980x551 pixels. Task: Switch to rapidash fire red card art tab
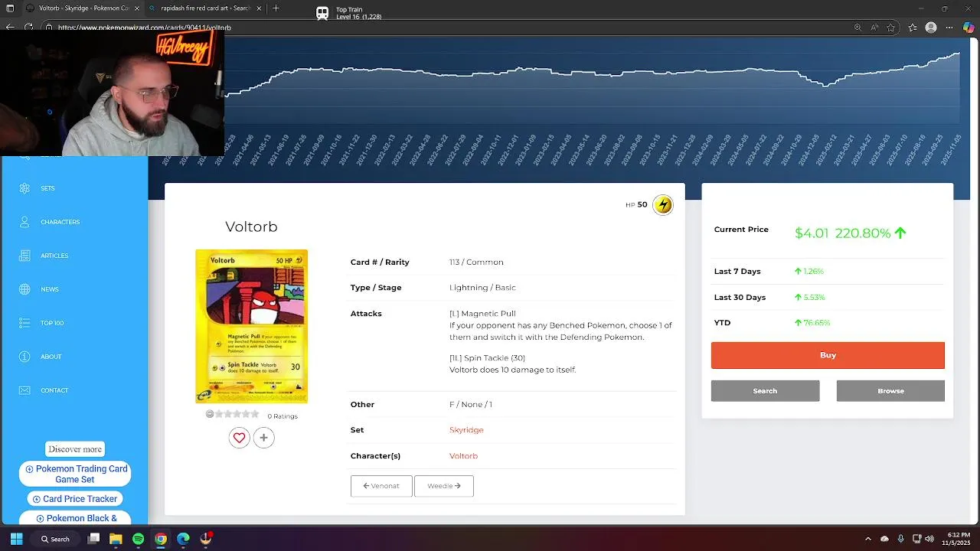205,8
